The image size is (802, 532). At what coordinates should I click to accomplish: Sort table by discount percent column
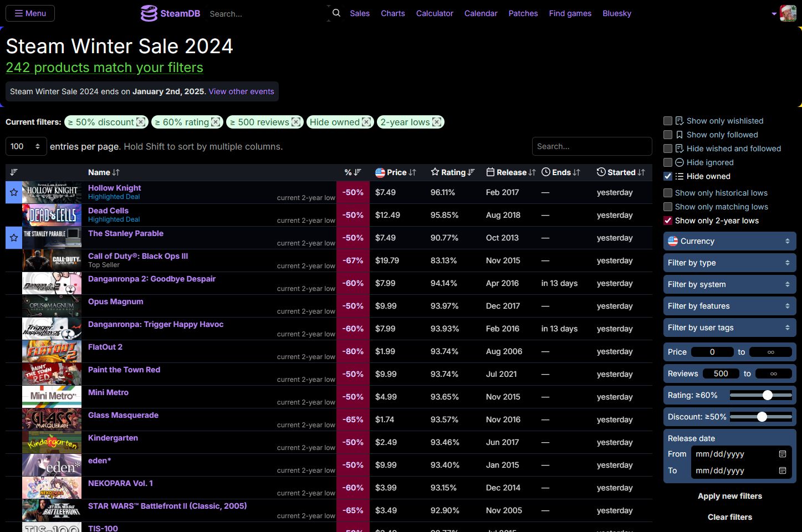(x=353, y=172)
